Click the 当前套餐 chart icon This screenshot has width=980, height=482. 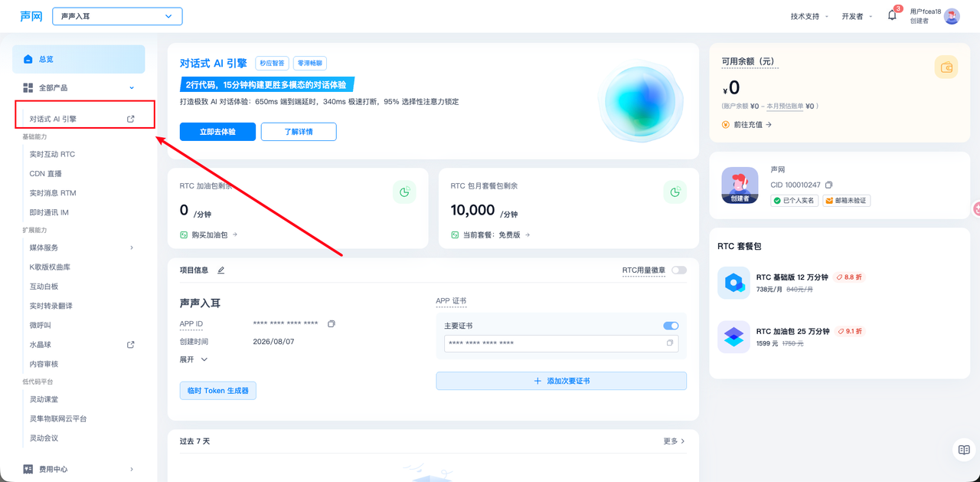pyautogui.click(x=455, y=235)
